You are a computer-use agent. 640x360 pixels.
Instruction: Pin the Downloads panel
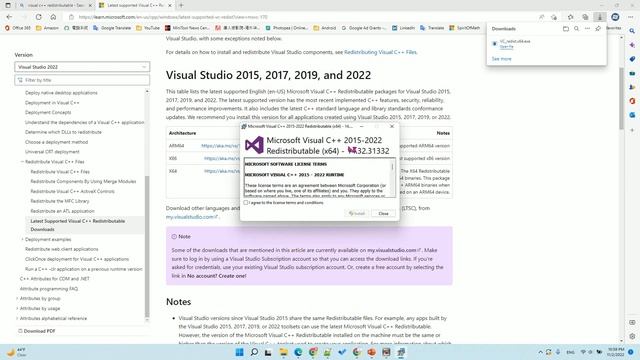point(598,29)
